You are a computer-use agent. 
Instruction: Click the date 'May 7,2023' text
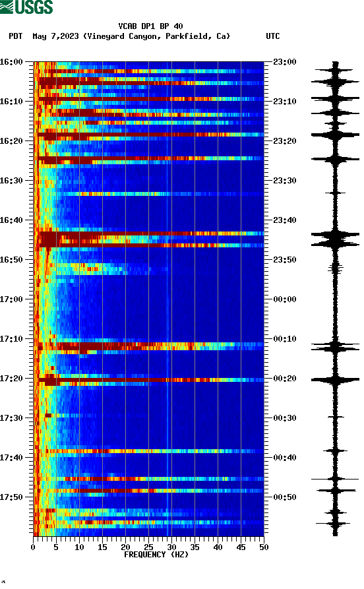(x=55, y=36)
